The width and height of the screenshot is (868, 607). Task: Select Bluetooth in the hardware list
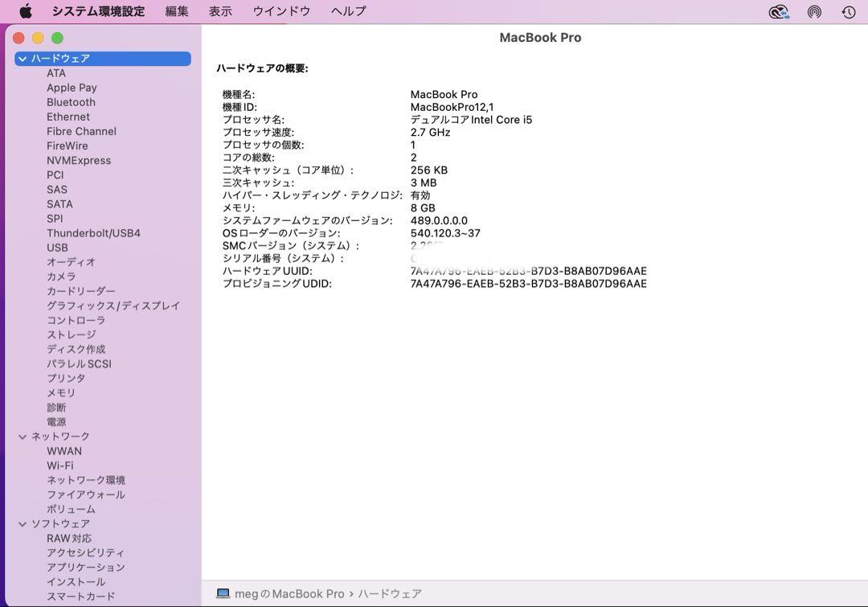(x=71, y=102)
